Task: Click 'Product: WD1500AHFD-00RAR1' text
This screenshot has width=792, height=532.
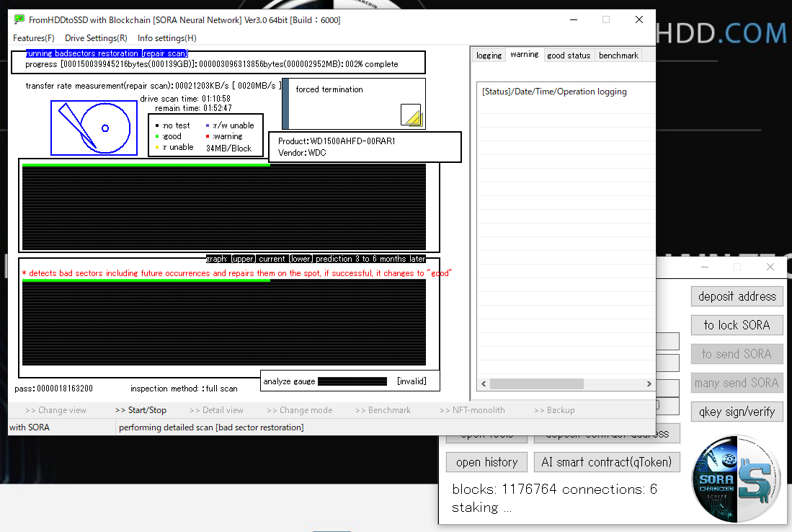Action: coord(337,141)
